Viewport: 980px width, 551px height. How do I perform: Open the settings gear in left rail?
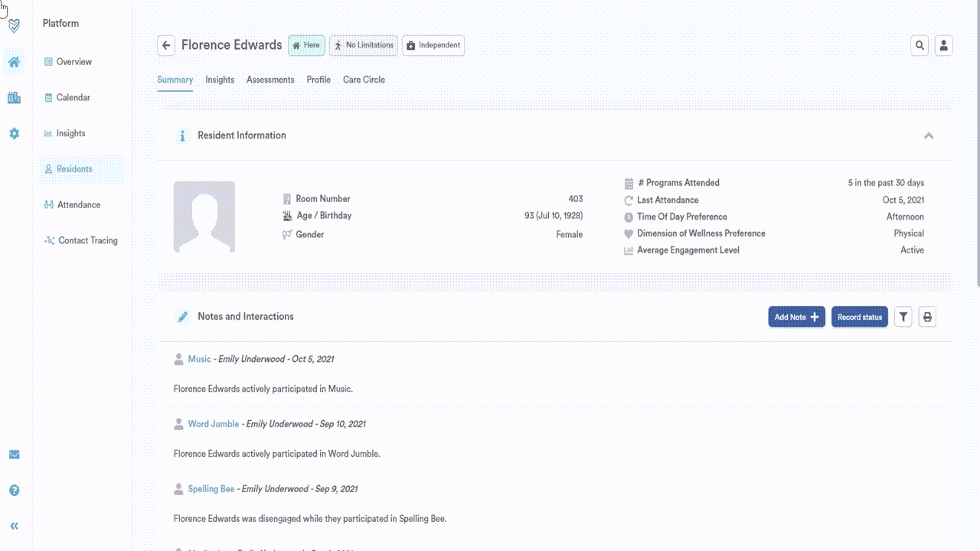pyautogui.click(x=14, y=133)
